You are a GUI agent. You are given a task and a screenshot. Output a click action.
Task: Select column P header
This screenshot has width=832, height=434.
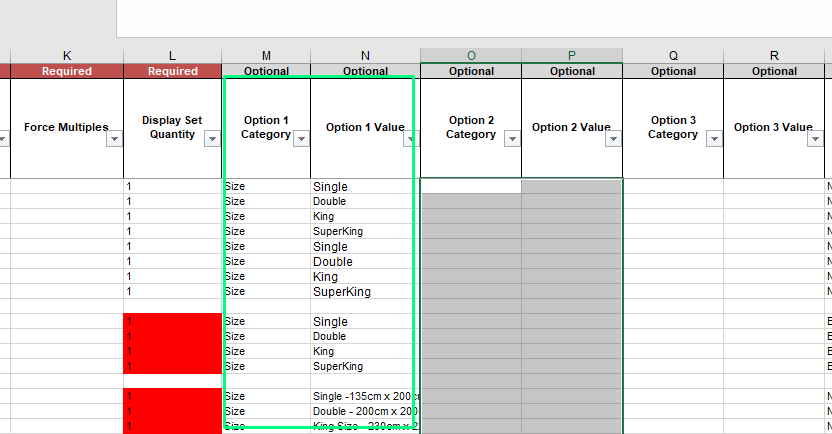pyautogui.click(x=572, y=56)
